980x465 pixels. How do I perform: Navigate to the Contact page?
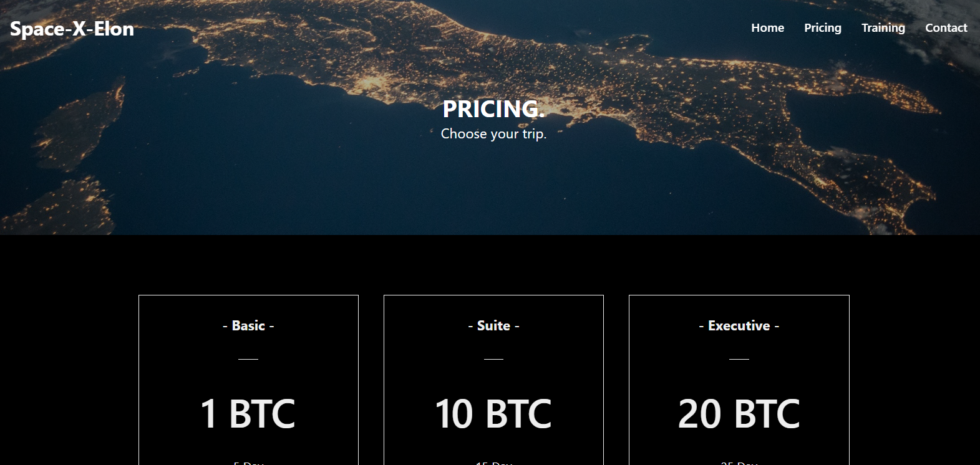tap(946, 27)
